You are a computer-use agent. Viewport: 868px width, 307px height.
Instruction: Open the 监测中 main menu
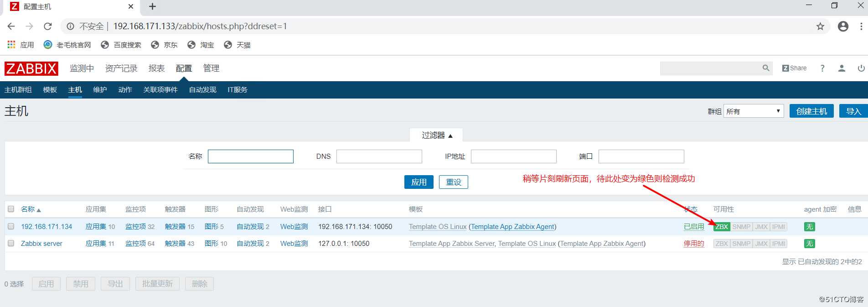[82, 68]
